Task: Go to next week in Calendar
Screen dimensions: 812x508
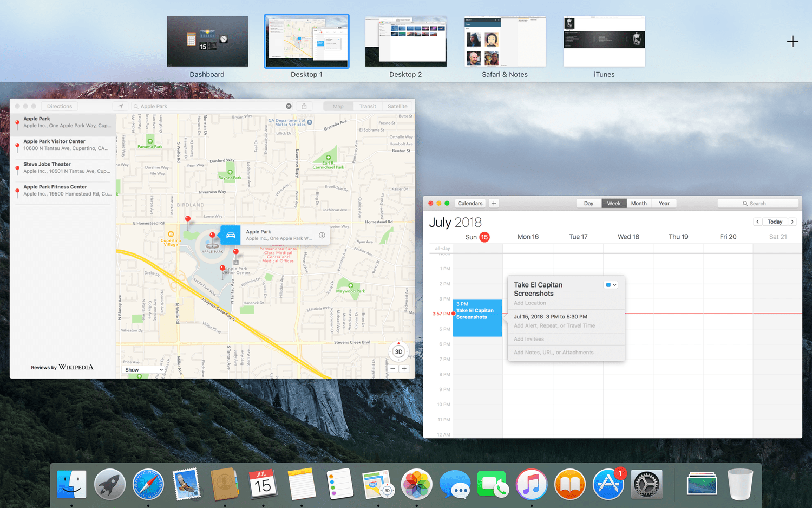Action: coord(793,222)
